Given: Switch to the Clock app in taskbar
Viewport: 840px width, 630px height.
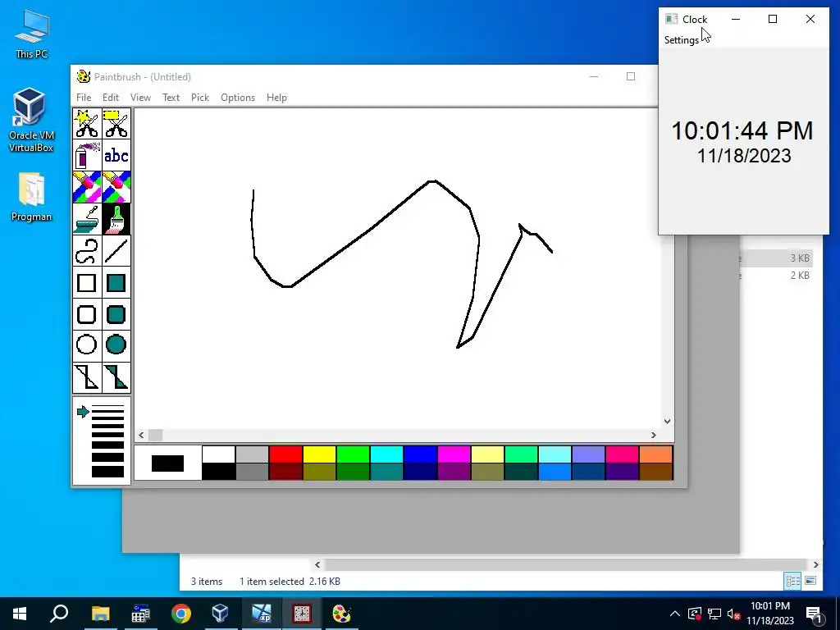Looking at the screenshot, I should [302, 614].
